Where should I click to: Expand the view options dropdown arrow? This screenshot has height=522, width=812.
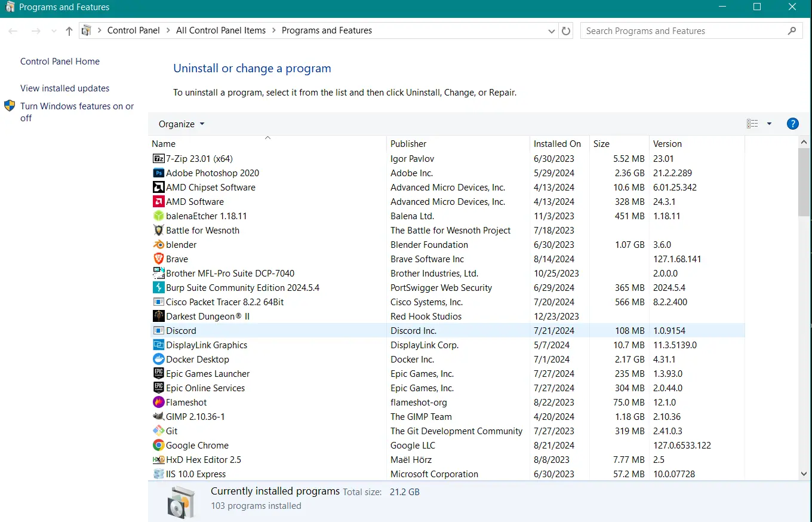click(769, 124)
